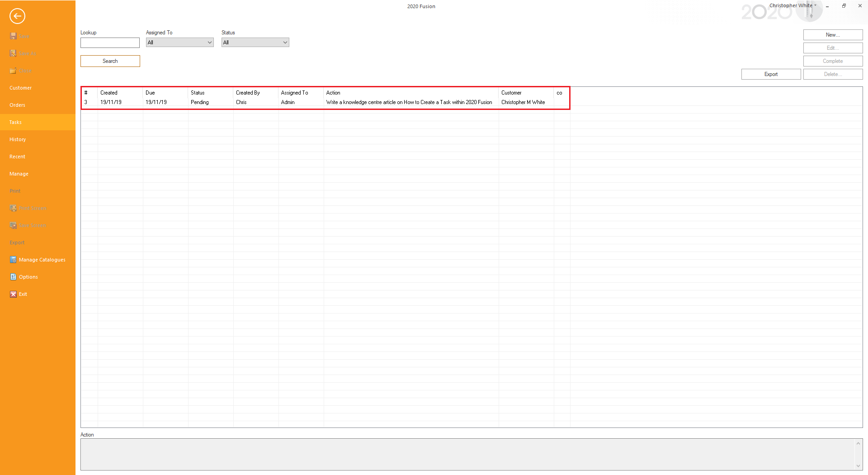Open the Orders menu item
Image resolution: width=868 pixels, height=475 pixels.
(38, 105)
